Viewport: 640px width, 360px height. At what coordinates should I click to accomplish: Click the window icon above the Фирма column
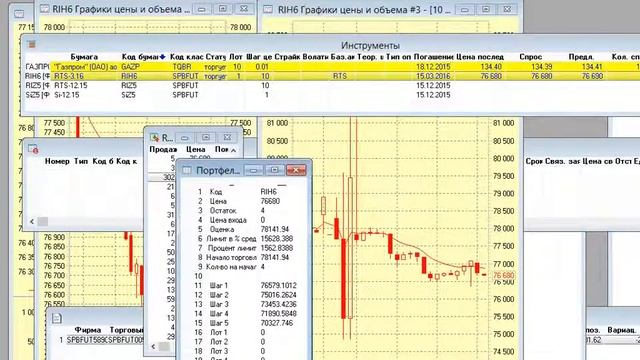pos(57,318)
